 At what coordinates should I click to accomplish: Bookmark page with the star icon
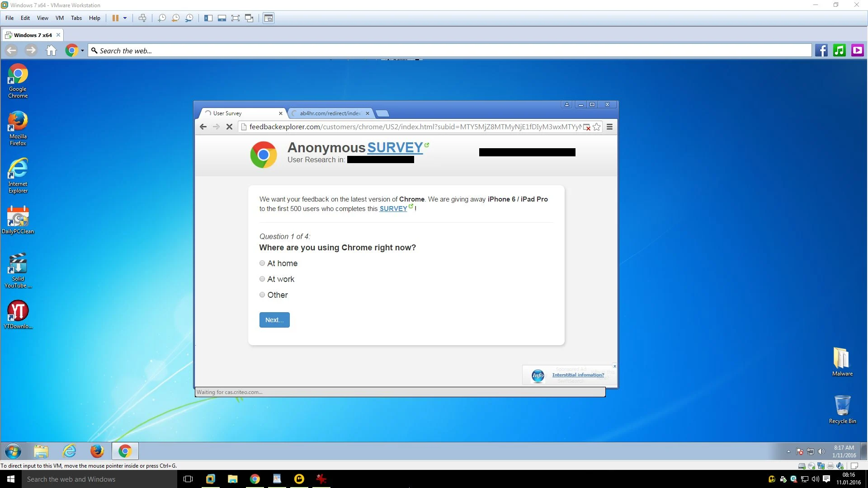tap(596, 127)
